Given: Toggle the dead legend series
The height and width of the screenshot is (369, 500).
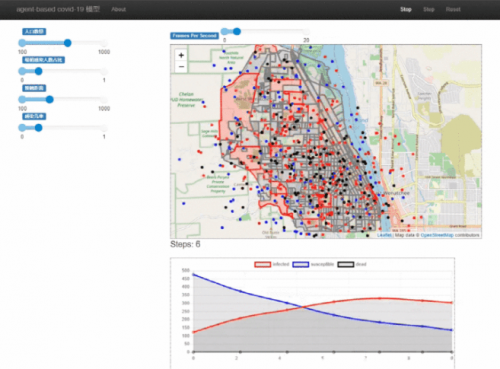Looking at the screenshot, I should tap(352, 264).
